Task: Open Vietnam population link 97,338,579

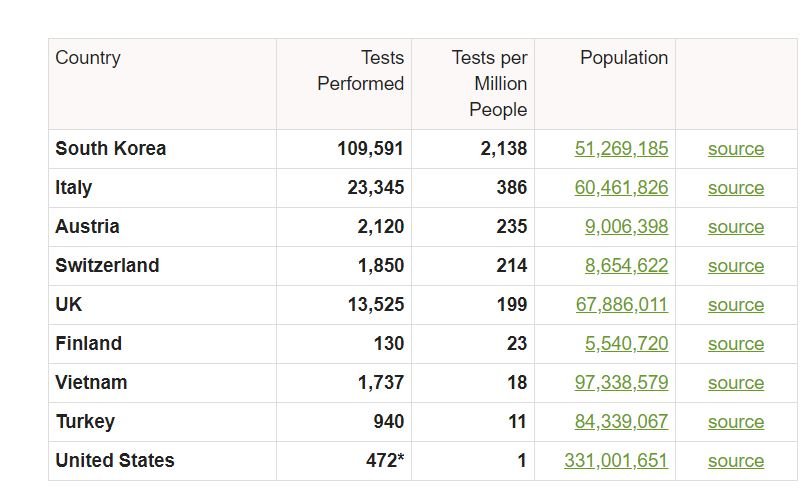Action: point(621,383)
